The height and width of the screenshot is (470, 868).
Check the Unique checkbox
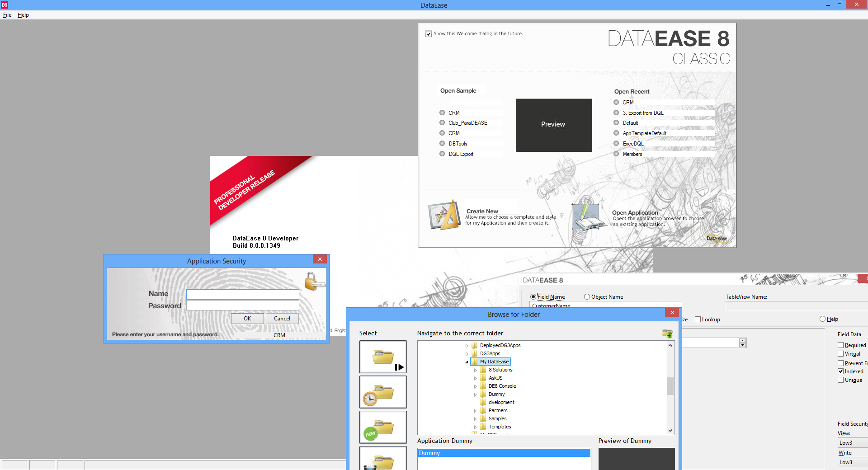tap(841, 380)
